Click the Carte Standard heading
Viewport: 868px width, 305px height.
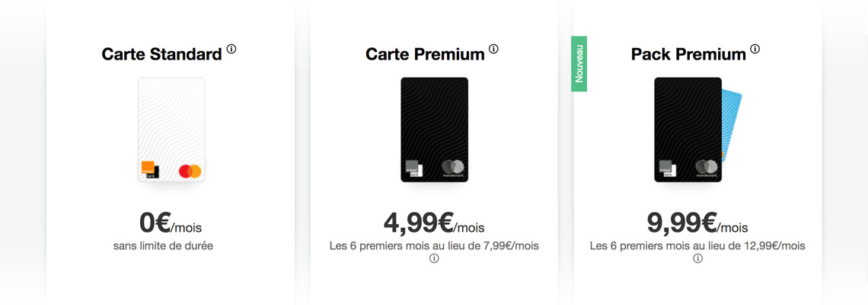click(161, 54)
